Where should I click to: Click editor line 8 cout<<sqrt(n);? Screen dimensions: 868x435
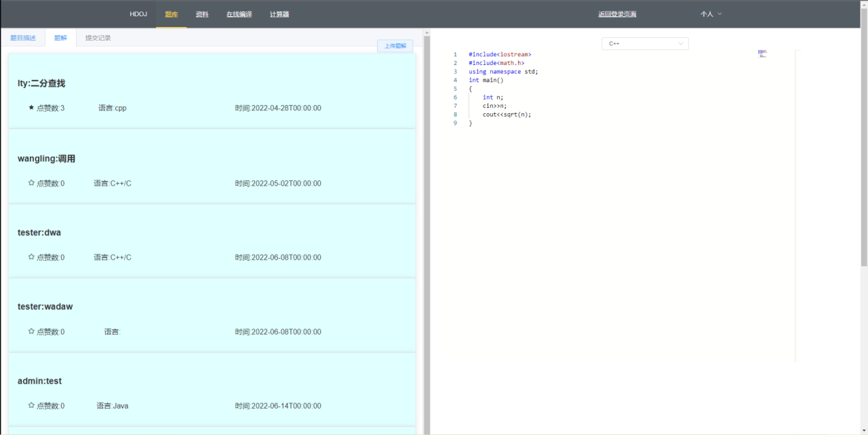click(507, 115)
